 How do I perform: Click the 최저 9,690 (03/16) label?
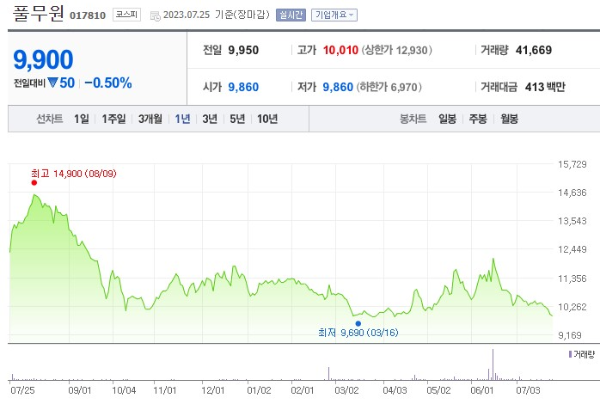point(358,332)
